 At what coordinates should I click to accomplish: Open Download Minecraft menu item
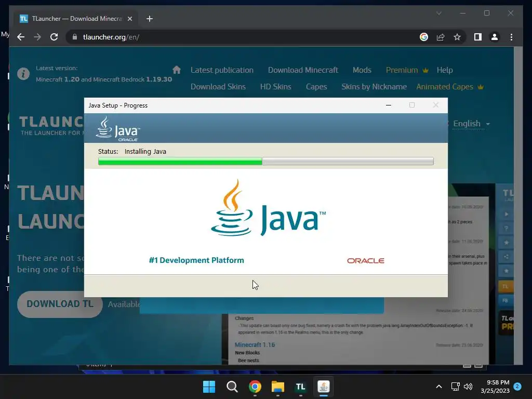pyautogui.click(x=303, y=70)
